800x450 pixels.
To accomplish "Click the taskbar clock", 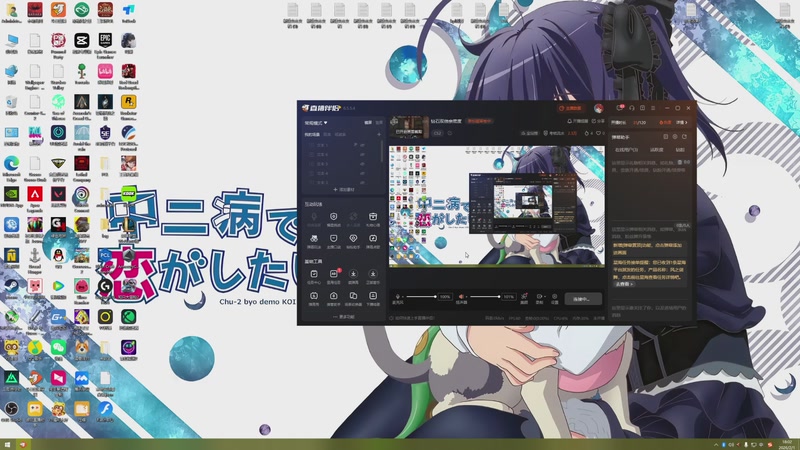I will pyautogui.click(x=787, y=444).
